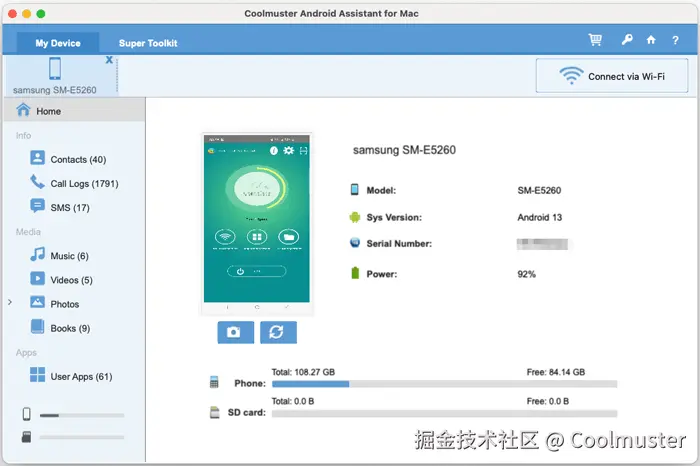
Task: Click the macOS yellow minimize window button
Action: point(26,14)
